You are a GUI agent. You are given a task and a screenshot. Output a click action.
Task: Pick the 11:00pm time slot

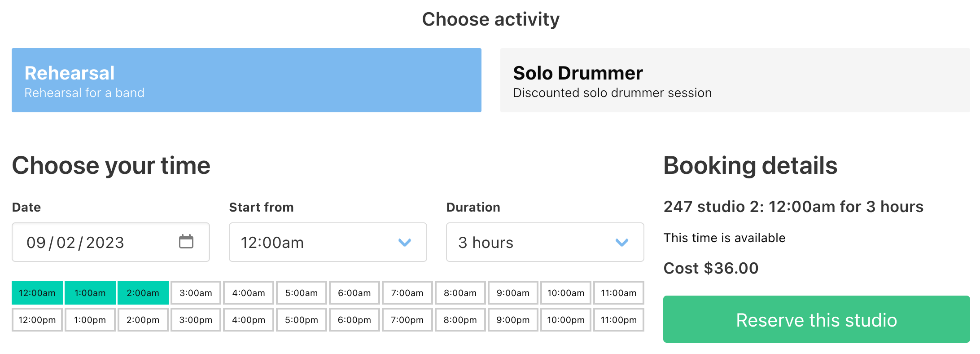point(619,320)
